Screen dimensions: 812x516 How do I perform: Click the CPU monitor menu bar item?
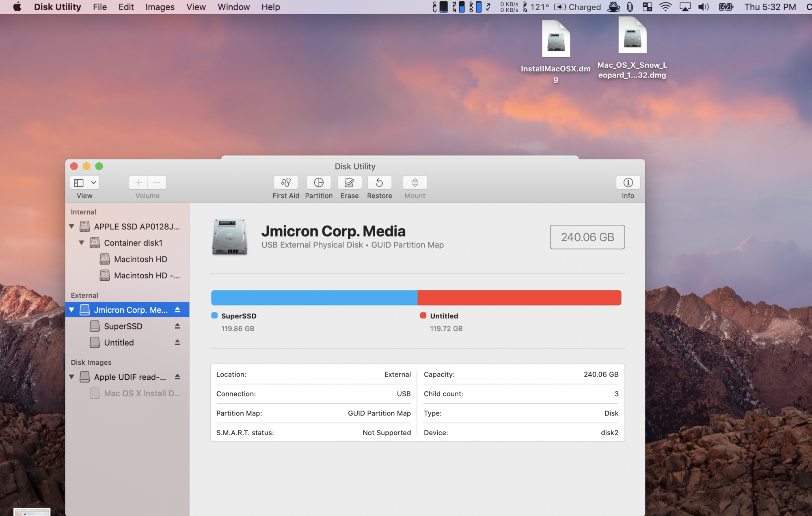tap(440, 7)
